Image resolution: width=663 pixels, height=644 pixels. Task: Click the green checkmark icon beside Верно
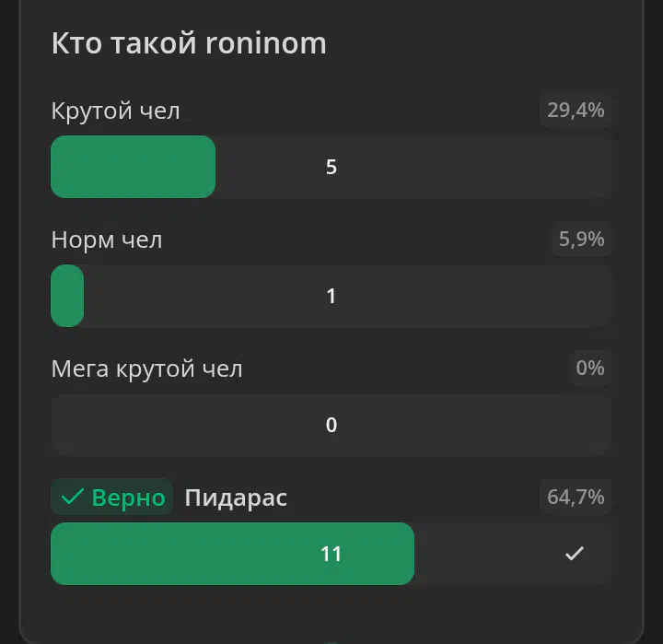pos(73,497)
